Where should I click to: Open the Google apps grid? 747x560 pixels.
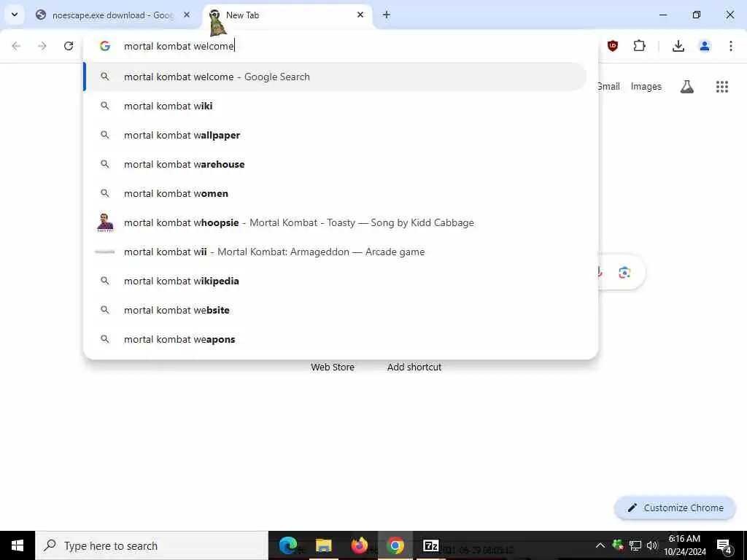[x=722, y=87]
